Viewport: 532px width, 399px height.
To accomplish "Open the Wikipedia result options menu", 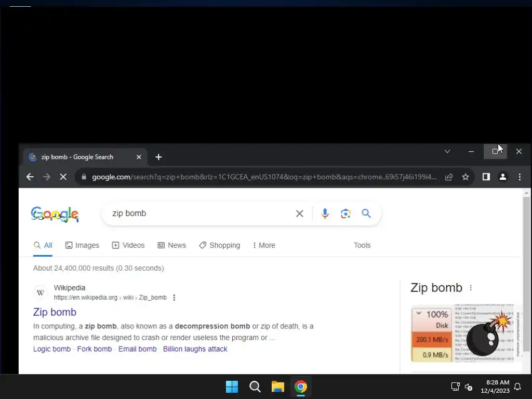I will pyautogui.click(x=174, y=298).
